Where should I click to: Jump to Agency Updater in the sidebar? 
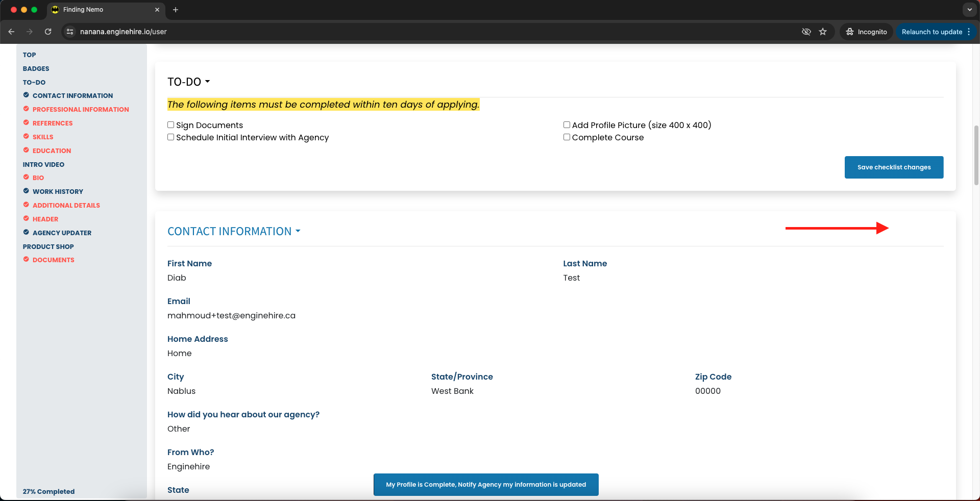point(62,233)
